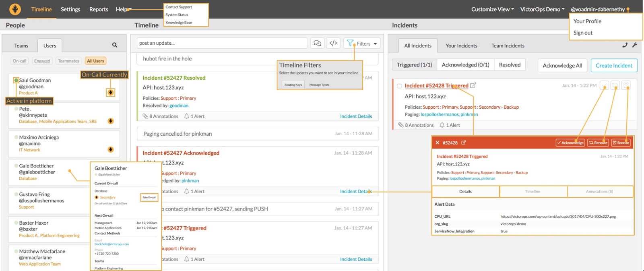The image size is (644, 271).
Task: Switch to the Teams tab
Action: coord(21,46)
